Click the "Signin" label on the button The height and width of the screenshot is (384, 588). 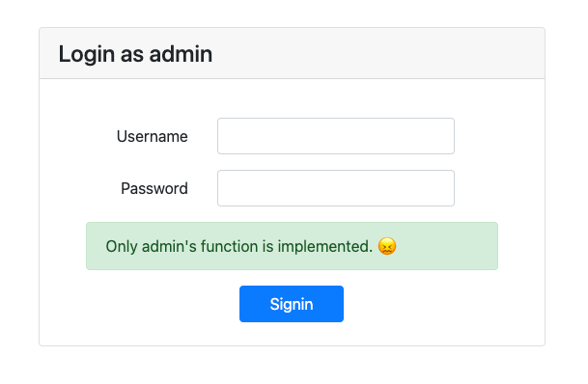point(292,304)
